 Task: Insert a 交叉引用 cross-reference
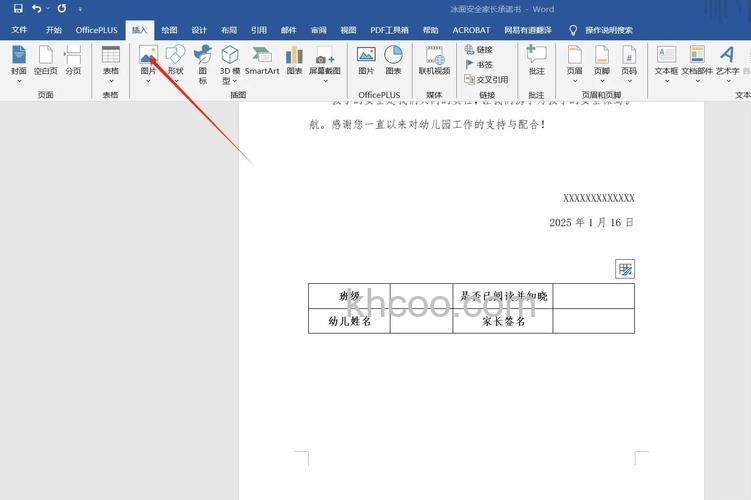tap(487, 80)
